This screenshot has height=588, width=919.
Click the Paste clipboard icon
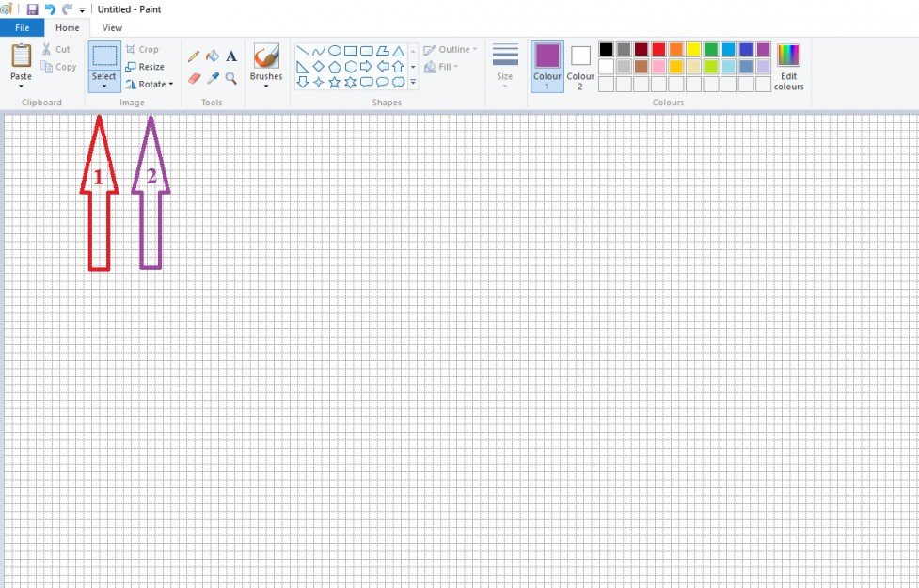coord(21,56)
